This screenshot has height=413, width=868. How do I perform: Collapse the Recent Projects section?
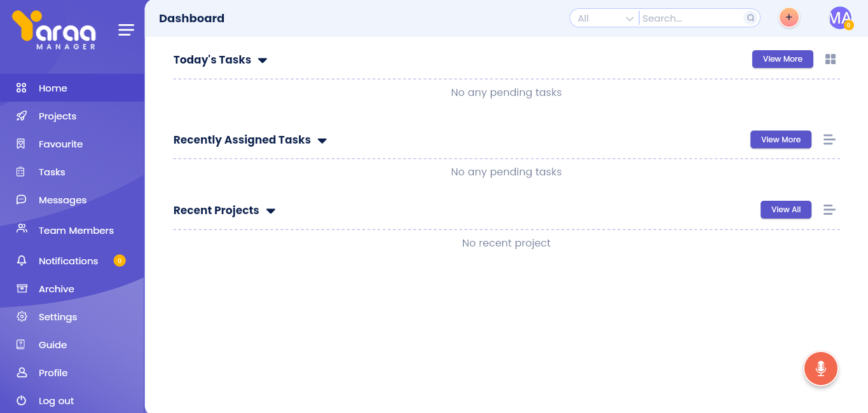(x=270, y=211)
